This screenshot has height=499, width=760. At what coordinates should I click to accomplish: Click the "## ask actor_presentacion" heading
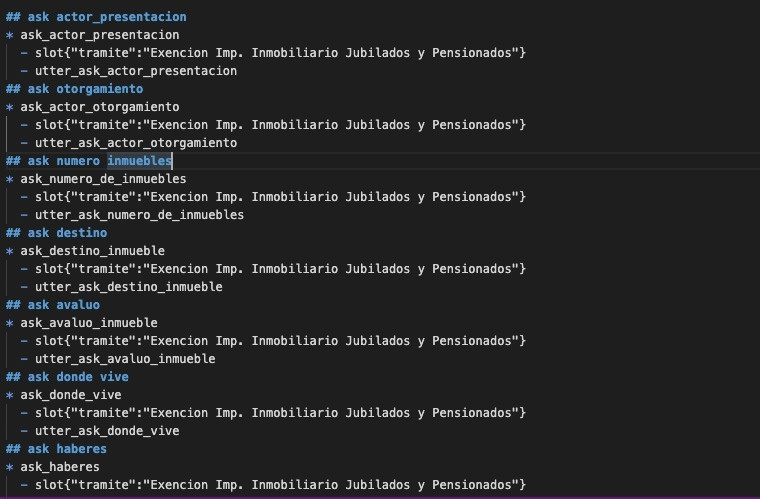pos(96,17)
